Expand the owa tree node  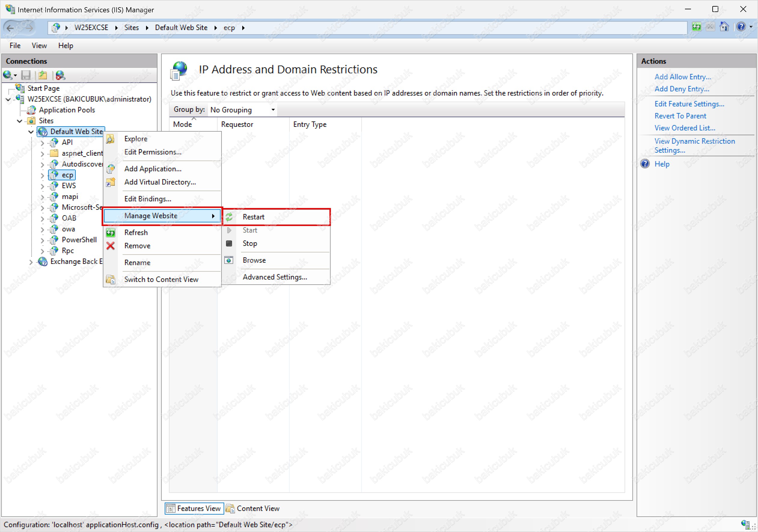click(x=42, y=230)
